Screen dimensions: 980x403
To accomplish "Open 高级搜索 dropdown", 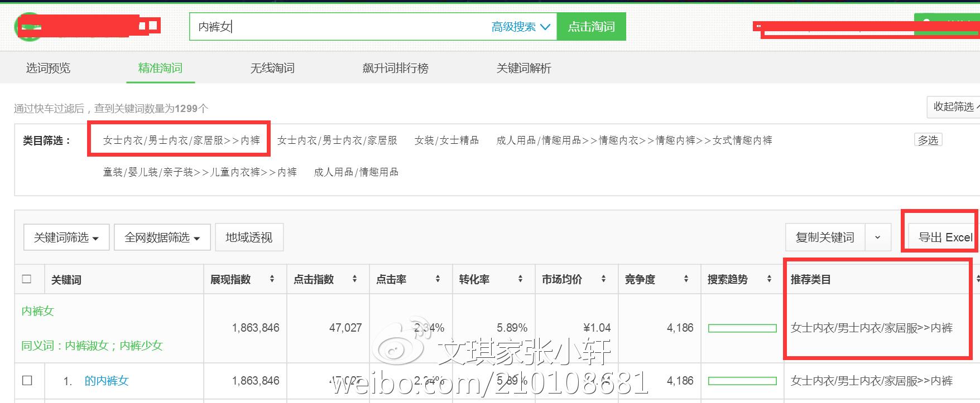I will coord(521,27).
